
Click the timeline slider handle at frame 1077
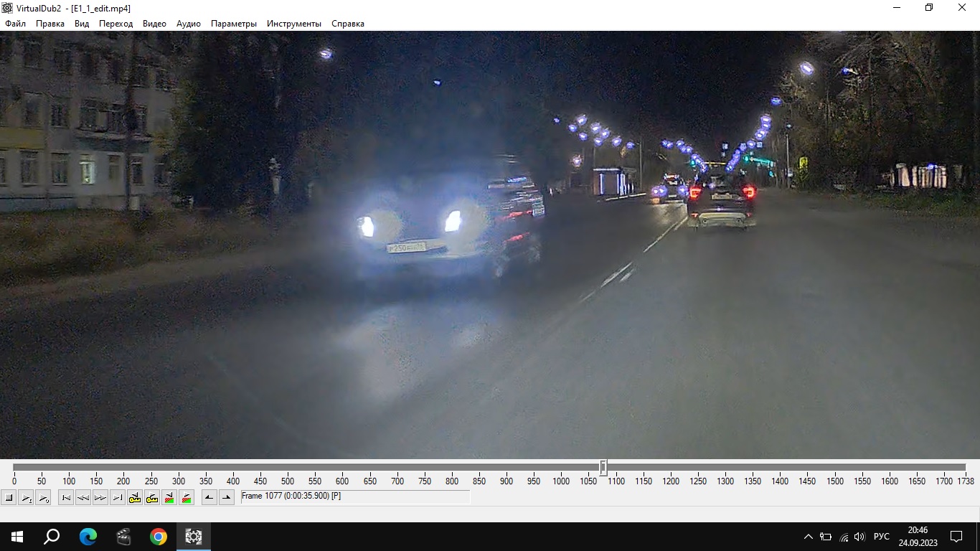click(x=603, y=468)
